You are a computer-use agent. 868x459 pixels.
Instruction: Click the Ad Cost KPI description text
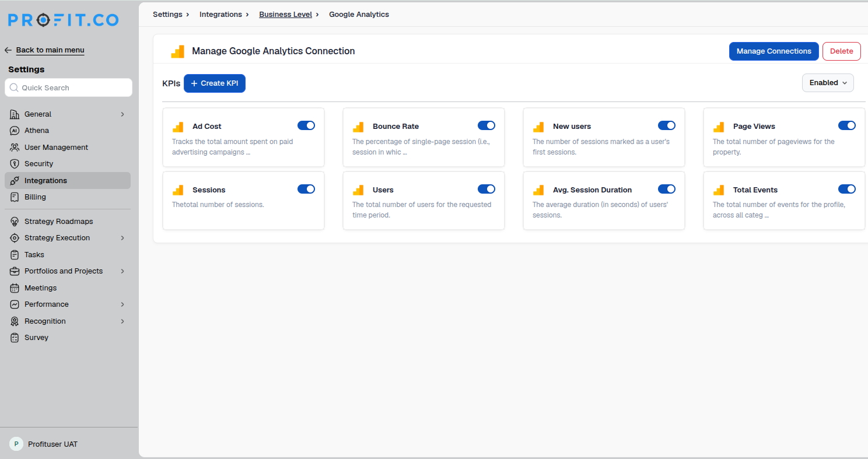click(x=232, y=147)
